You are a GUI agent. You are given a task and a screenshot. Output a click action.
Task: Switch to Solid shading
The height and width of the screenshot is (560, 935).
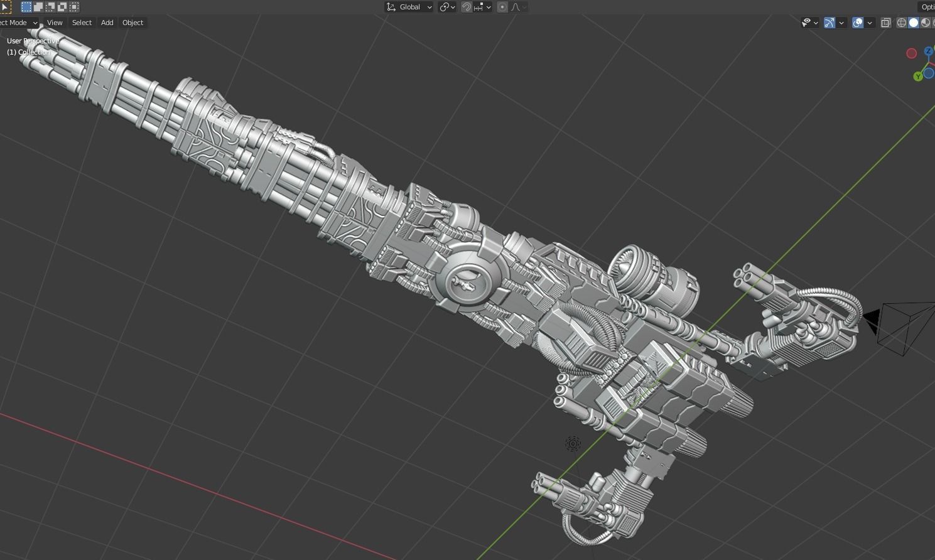point(914,23)
